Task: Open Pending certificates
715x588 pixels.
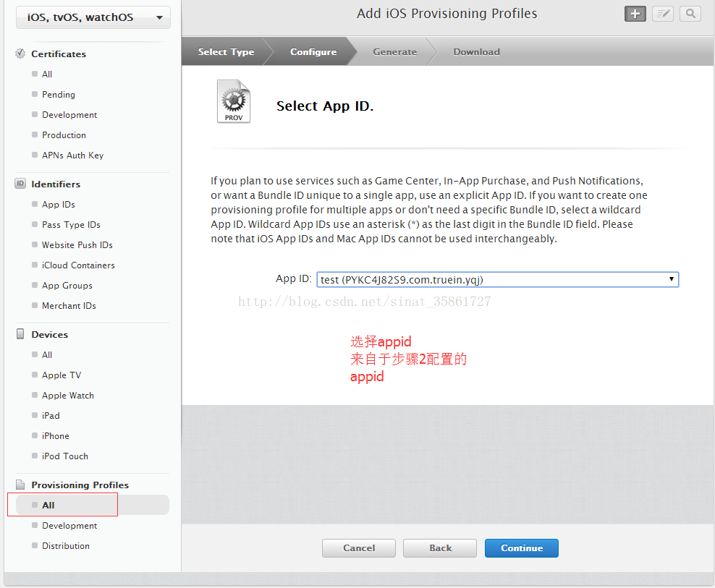Action: click(59, 94)
